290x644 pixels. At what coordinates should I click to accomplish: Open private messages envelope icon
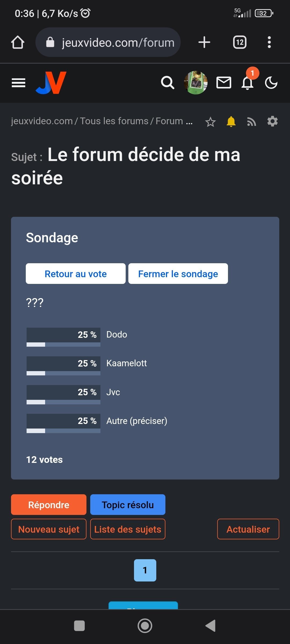224,83
